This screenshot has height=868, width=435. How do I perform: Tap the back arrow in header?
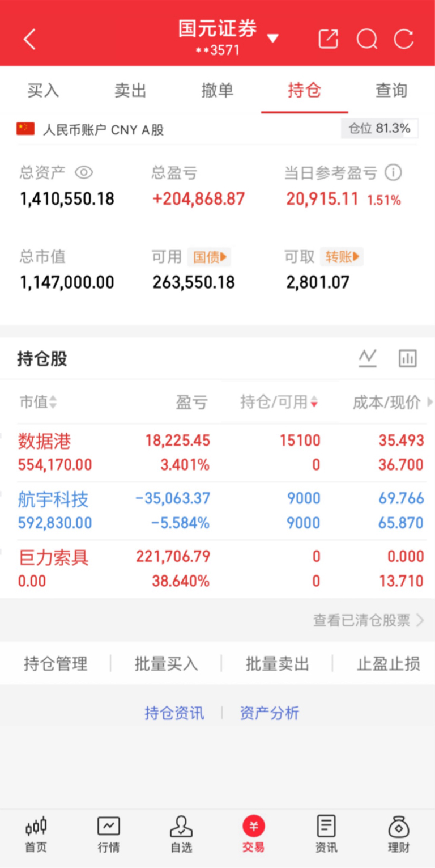click(x=29, y=40)
